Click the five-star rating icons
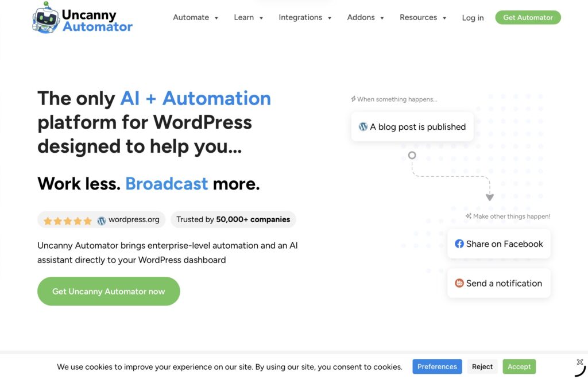The image size is (588, 379). pyautogui.click(x=68, y=221)
